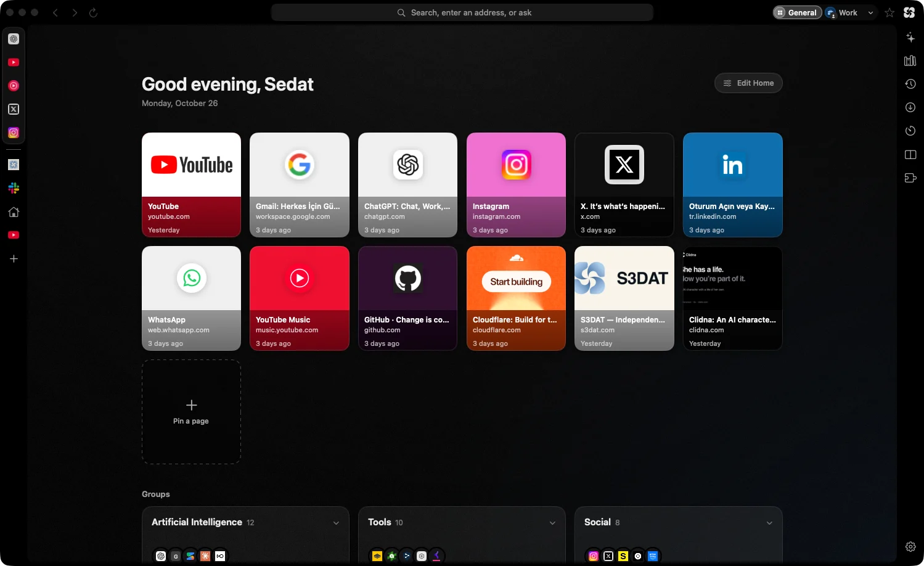Open browser settings gear

(910, 547)
